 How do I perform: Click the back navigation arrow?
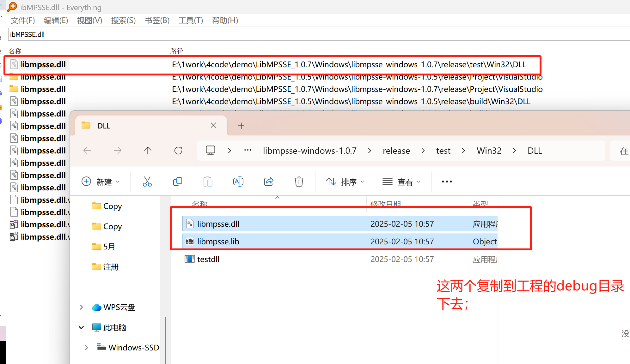coord(87,151)
